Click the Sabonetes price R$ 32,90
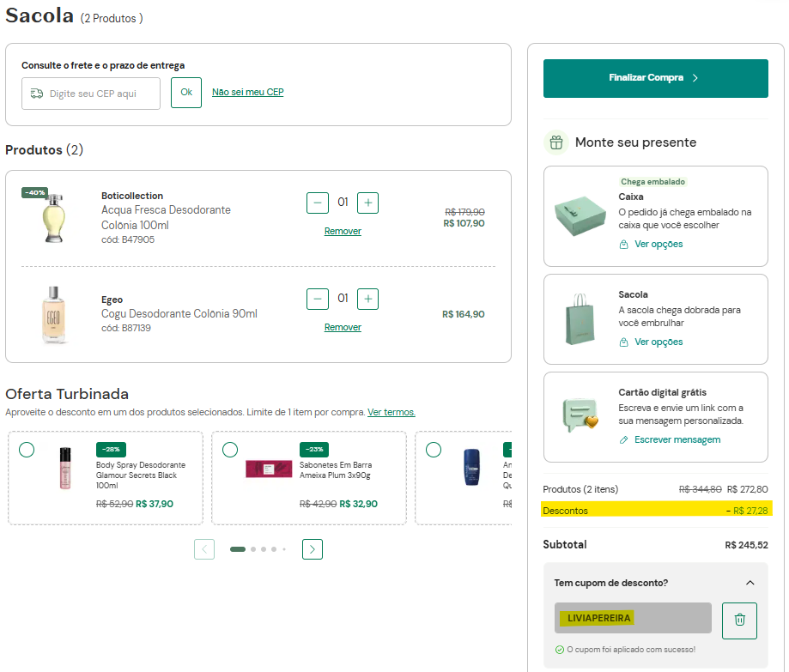The width and height of the screenshot is (789, 672). pos(358,504)
